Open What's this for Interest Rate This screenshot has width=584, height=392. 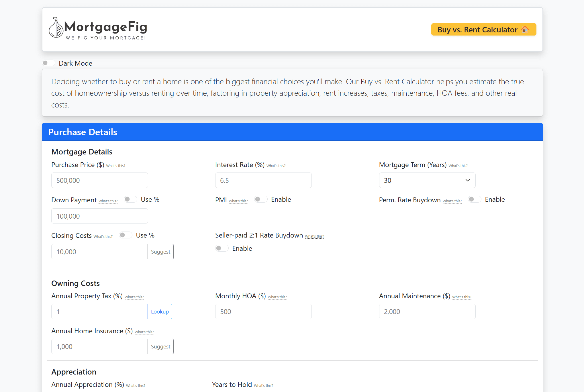pos(276,166)
